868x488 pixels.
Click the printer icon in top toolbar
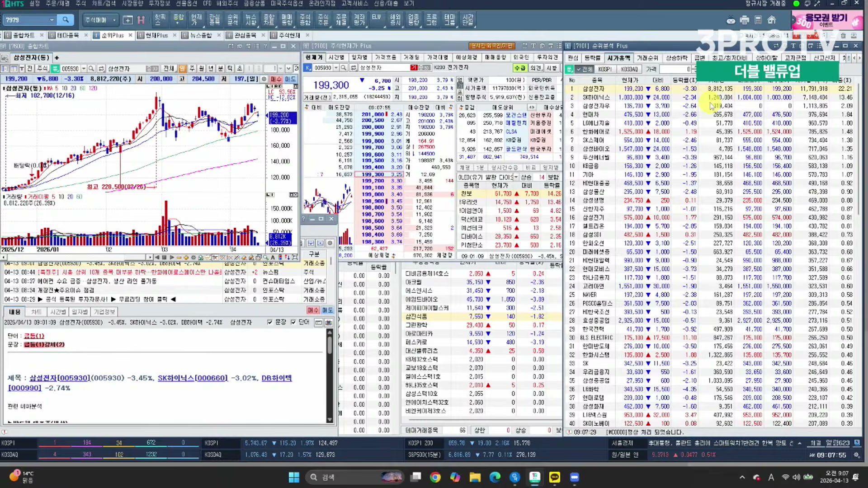coord(745,20)
